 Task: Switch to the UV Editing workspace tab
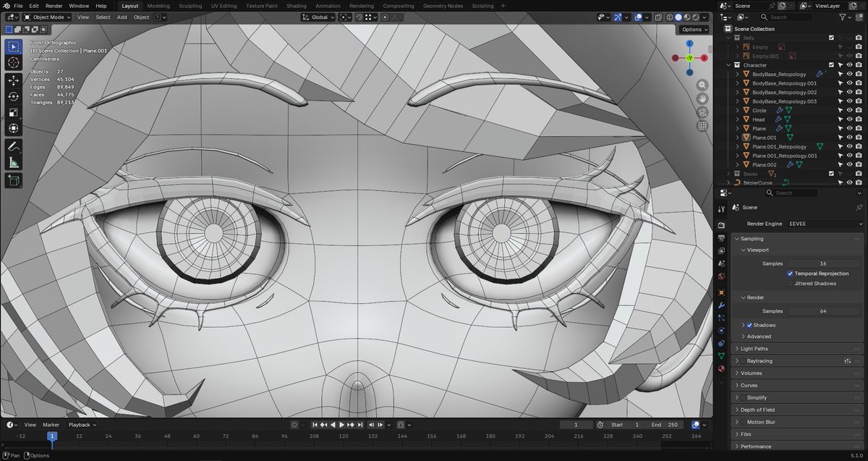coord(224,6)
